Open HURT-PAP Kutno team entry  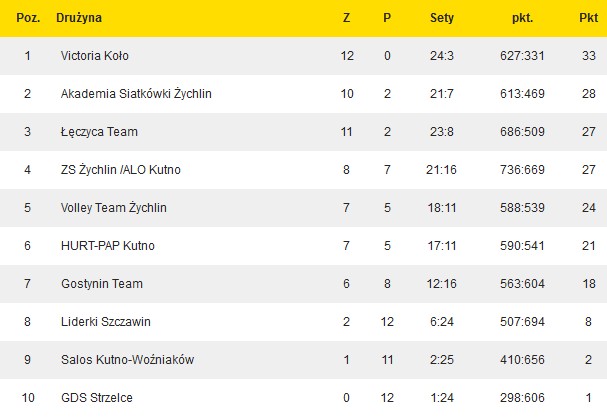(108, 246)
